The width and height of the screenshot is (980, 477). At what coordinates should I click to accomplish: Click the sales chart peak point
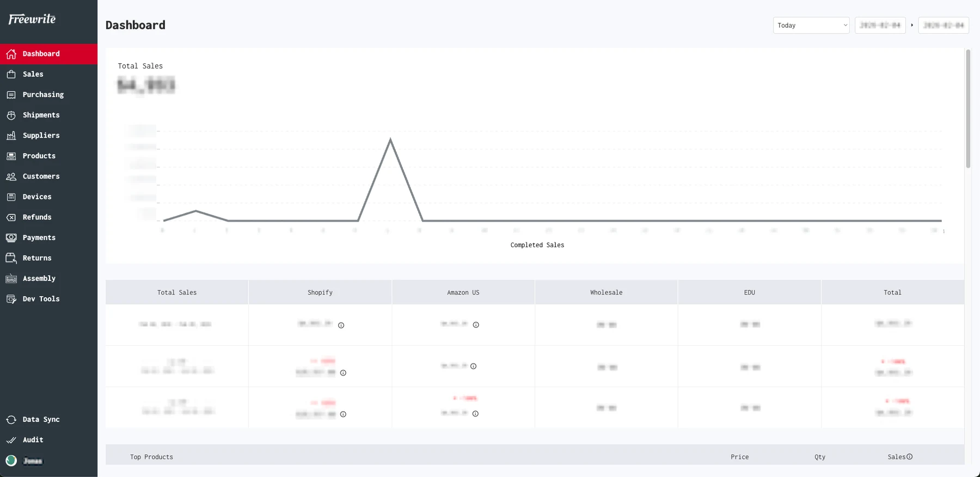point(390,140)
